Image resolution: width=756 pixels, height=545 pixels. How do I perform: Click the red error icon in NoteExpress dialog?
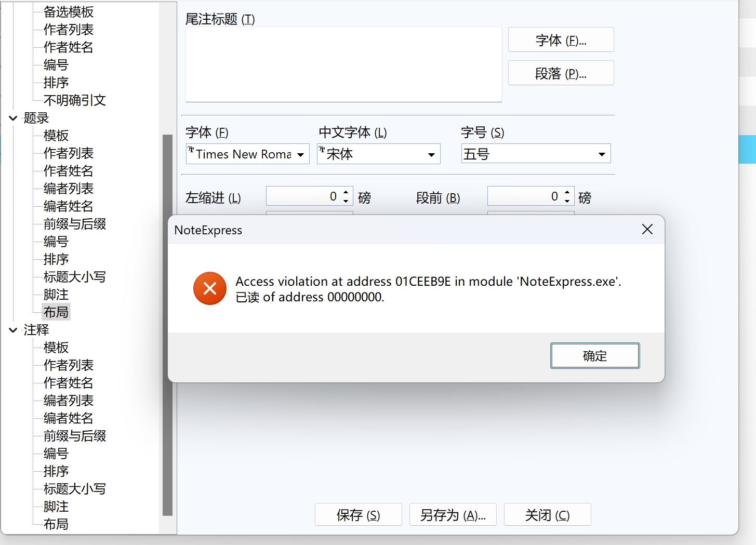click(210, 288)
